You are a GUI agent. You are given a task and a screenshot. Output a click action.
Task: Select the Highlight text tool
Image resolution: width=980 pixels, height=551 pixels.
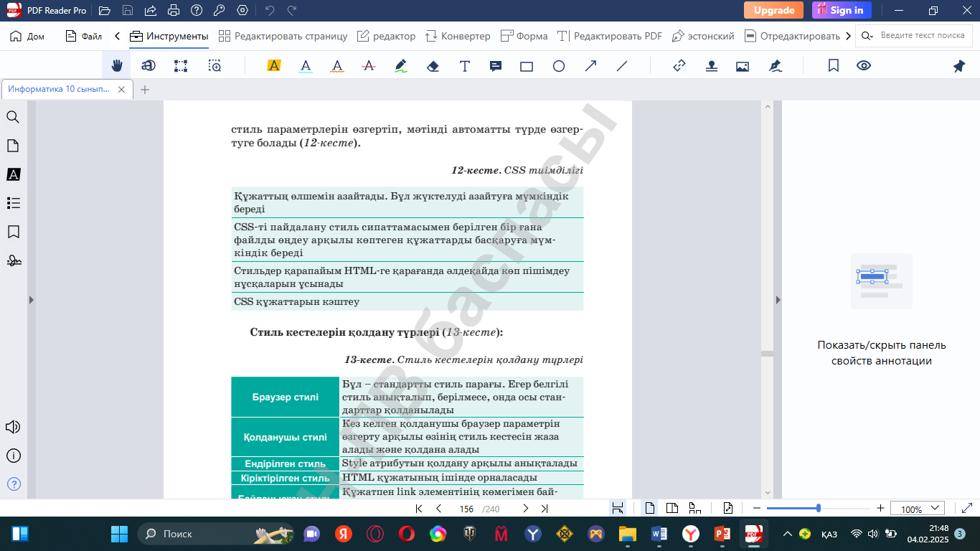coord(273,66)
